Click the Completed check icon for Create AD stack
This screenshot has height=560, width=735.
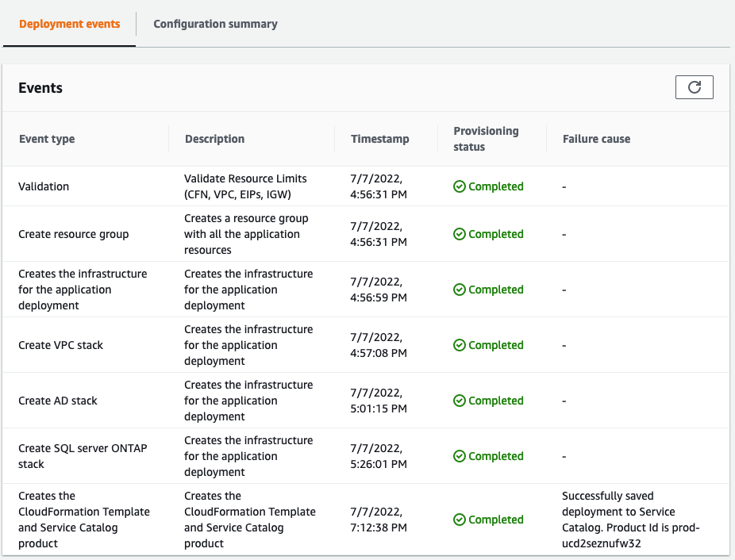[460, 401]
